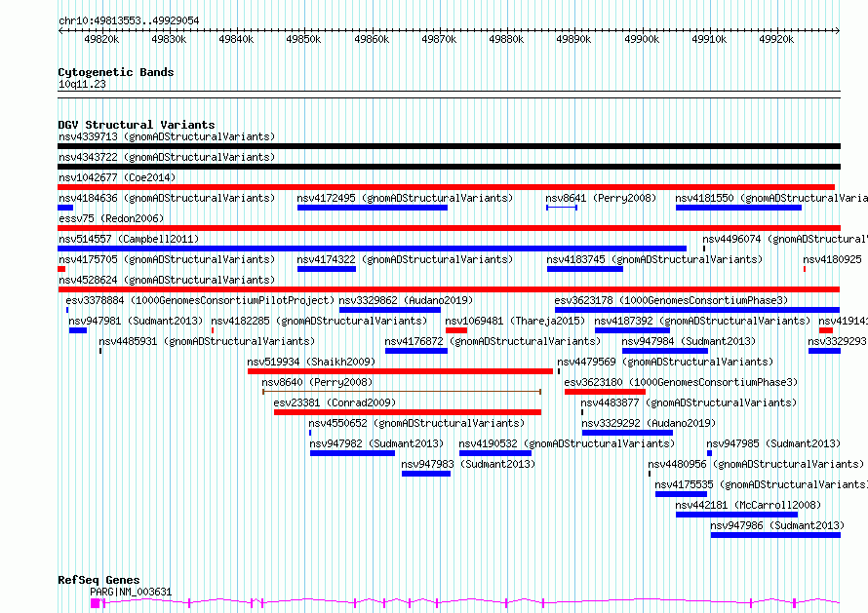Click the 49900k ruler tick label
This screenshot has width=868, height=613.
[x=642, y=39]
